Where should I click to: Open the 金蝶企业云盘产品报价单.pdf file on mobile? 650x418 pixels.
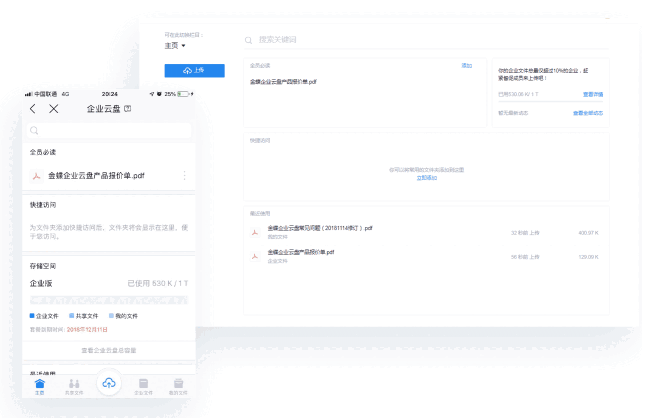96,175
